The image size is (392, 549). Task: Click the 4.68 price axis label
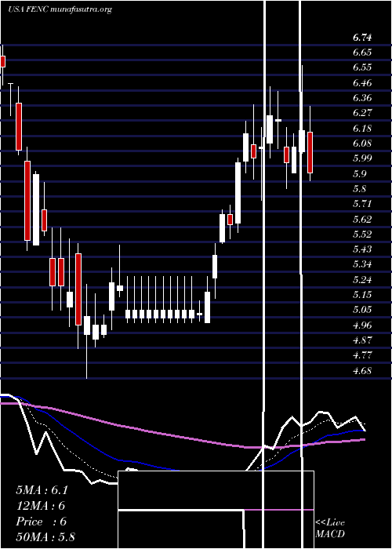pyautogui.click(x=362, y=370)
